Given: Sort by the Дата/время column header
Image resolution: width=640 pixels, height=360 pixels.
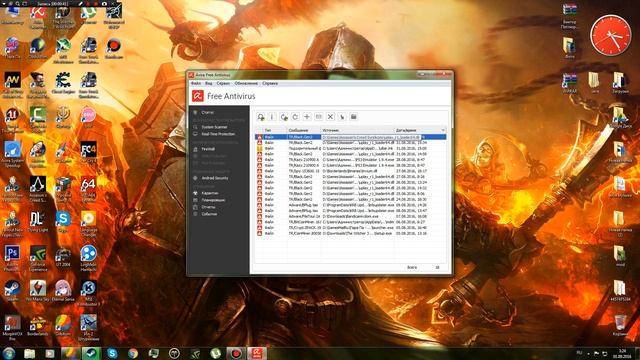Looking at the screenshot, I should (420, 130).
